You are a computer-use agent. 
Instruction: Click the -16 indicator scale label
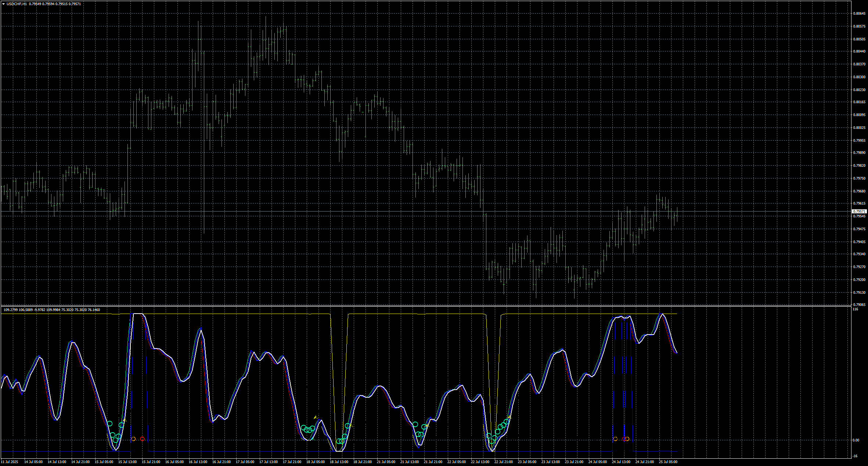(x=855, y=456)
